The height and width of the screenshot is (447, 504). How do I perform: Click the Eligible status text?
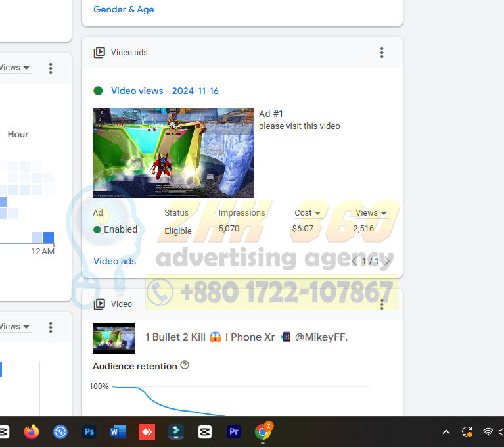click(178, 231)
